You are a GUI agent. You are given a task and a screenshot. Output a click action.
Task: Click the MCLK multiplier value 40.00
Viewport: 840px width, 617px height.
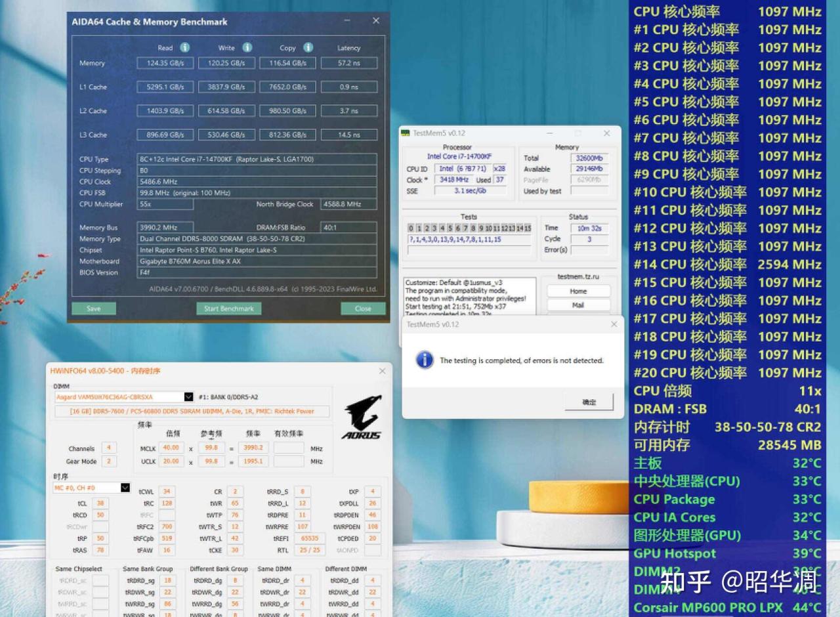coord(172,448)
